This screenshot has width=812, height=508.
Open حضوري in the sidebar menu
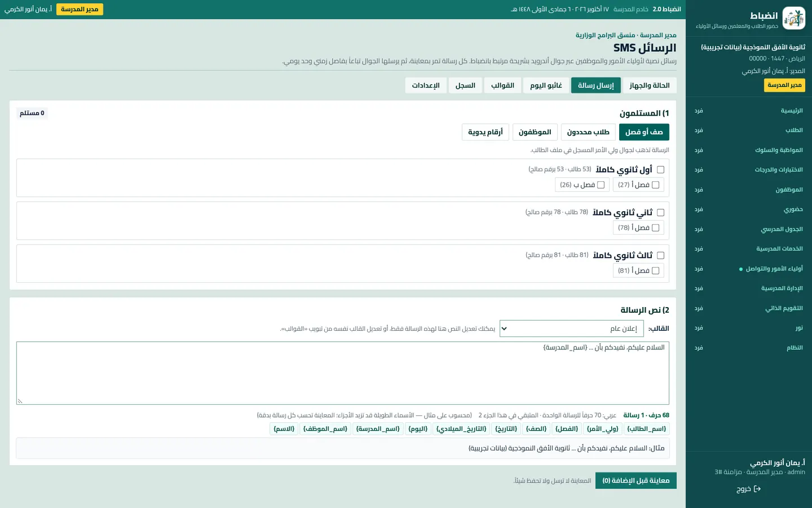793,209
